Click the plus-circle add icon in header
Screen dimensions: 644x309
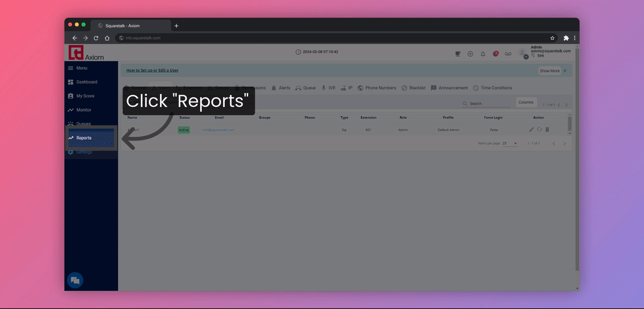pos(470,54)
